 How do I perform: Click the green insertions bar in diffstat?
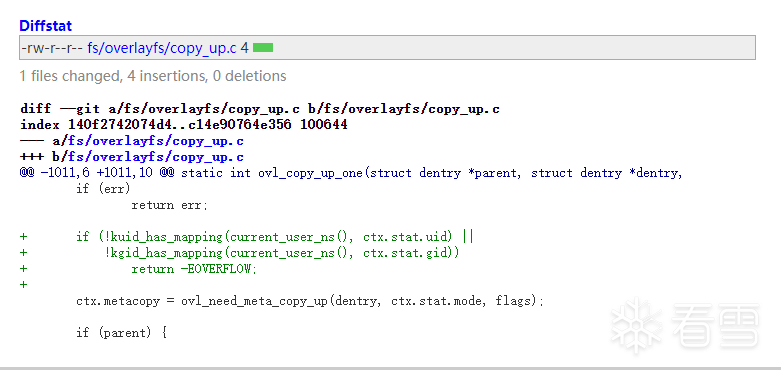pos(263,48)
